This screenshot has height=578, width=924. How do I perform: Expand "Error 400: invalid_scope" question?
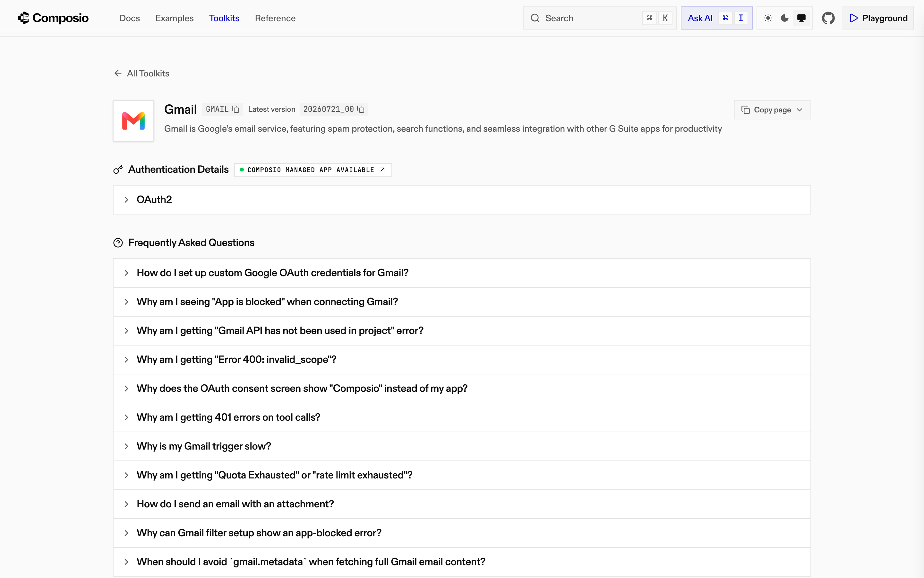click(462, 360)
